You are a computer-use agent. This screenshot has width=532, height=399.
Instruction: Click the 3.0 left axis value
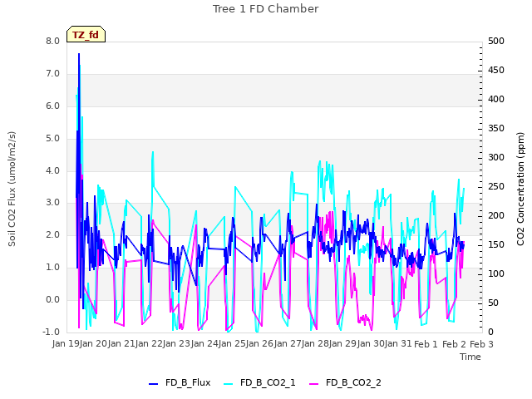click(x=53, y=203)
